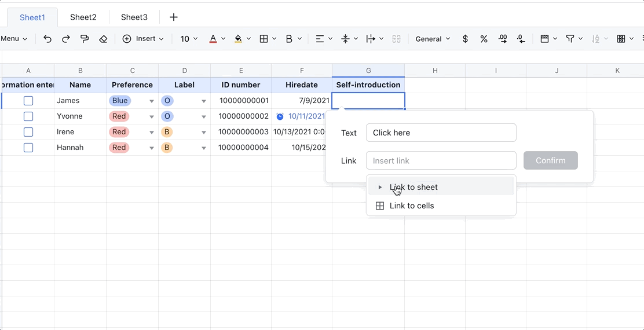Click the bold B icon
The image size is (644, 330).
[x=289, y=39]
